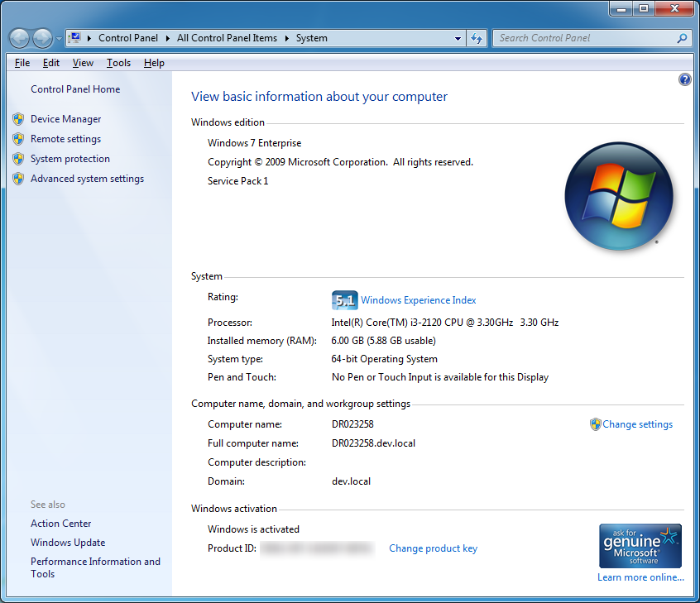The height and width of the screenshot is (603, 700).
Task: Close the System window
Action: [x=674, y=8]
